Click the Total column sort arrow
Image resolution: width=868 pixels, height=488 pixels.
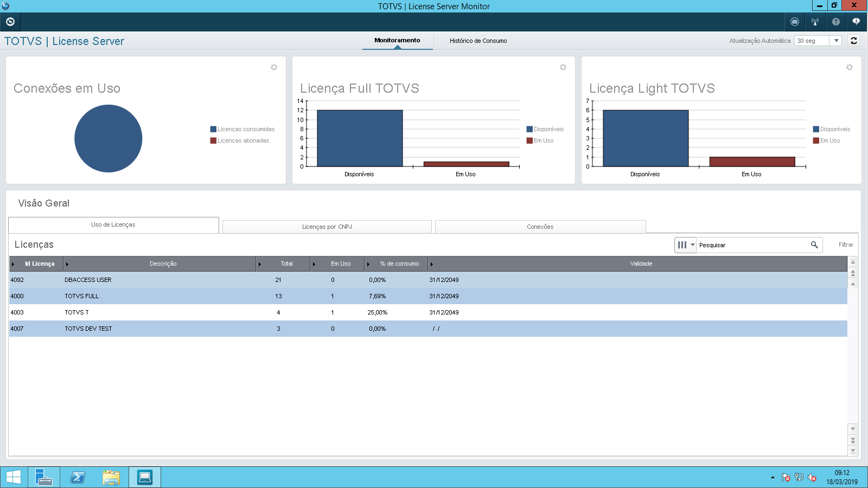pos(259,264)
